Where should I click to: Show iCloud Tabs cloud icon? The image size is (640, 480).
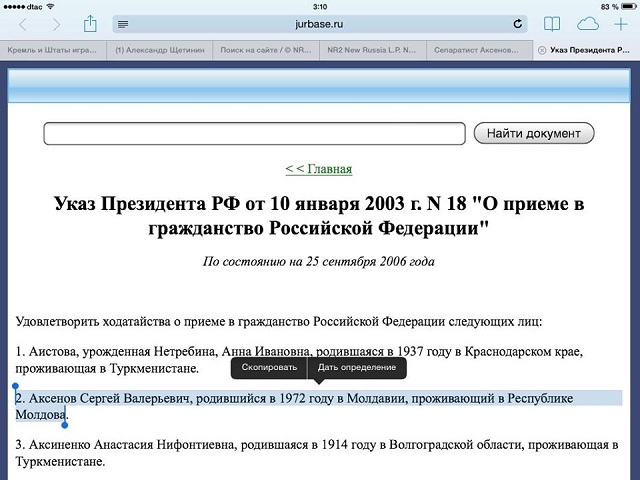click(x=587, y=23)
